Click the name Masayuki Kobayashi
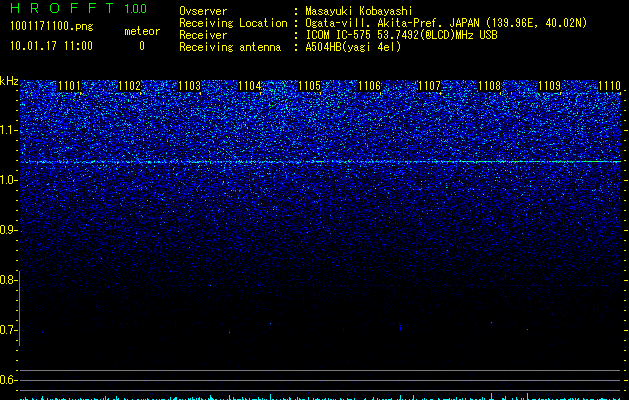The height and width of the screenshot is (400, 629). pos(359,11)
